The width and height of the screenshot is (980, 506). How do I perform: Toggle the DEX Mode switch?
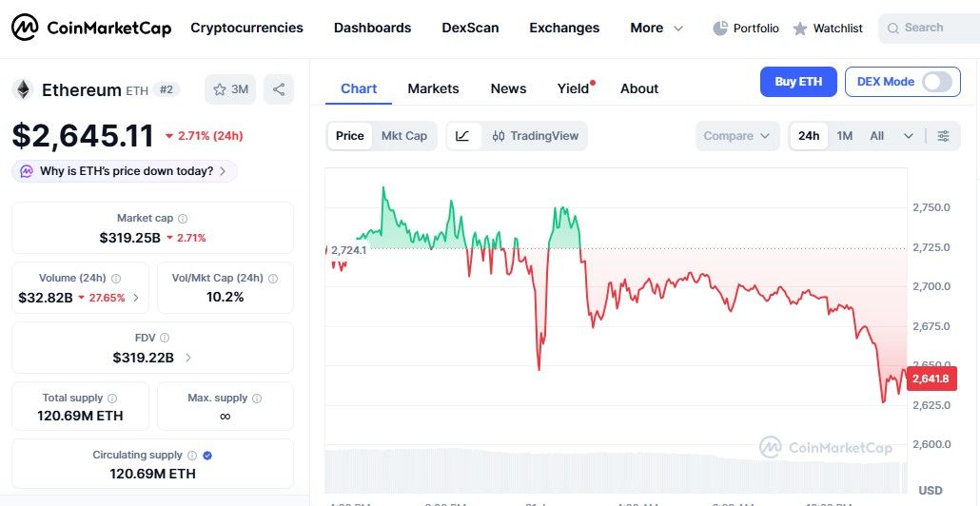(x=936, y=82)
